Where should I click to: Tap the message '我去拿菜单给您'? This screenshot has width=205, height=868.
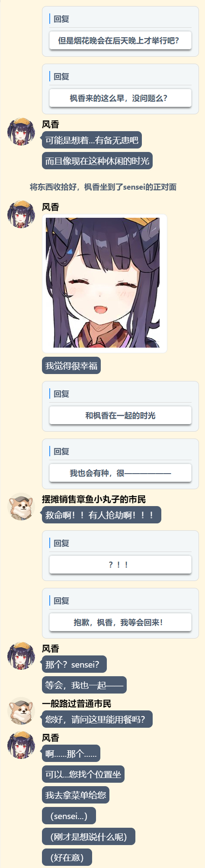pos(76,795)
